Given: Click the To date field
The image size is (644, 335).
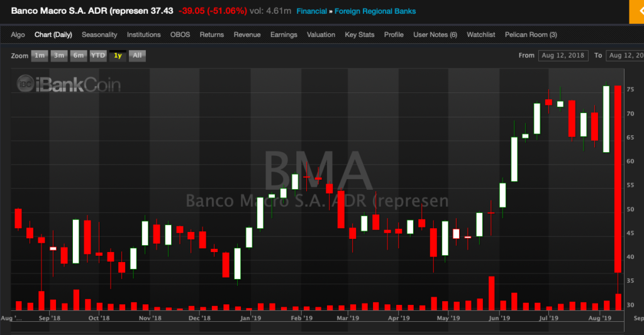Looking at the screenshot, I should pyautogui.click(x=625, y=55).
